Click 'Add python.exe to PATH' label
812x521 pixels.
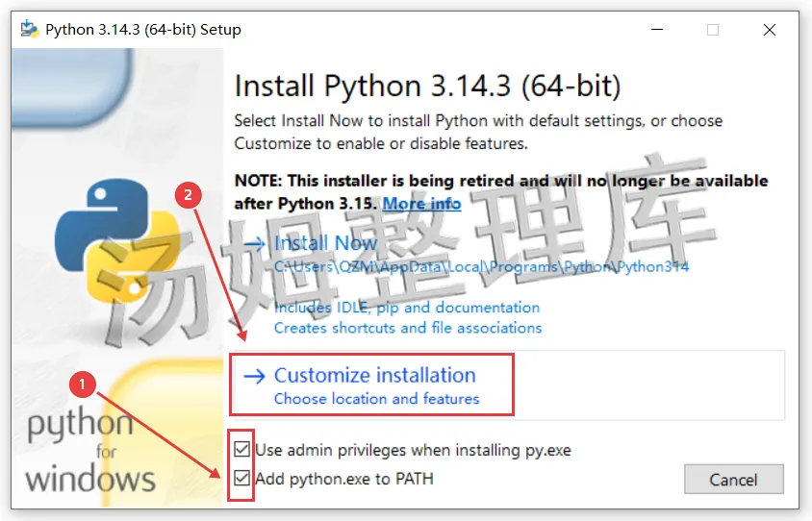point(344,479)
